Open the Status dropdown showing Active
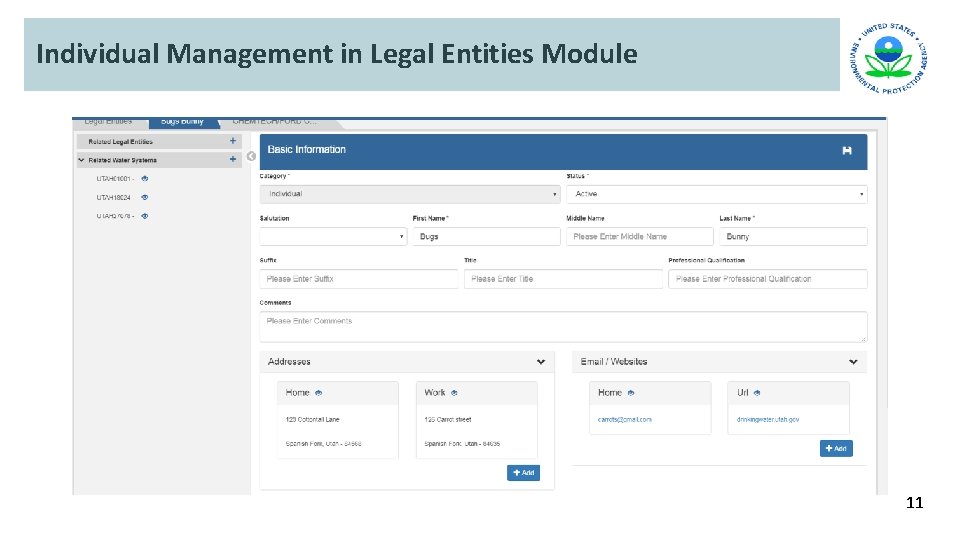The width and height of the screenshot is (960, 540). click(x=716, y=194)
